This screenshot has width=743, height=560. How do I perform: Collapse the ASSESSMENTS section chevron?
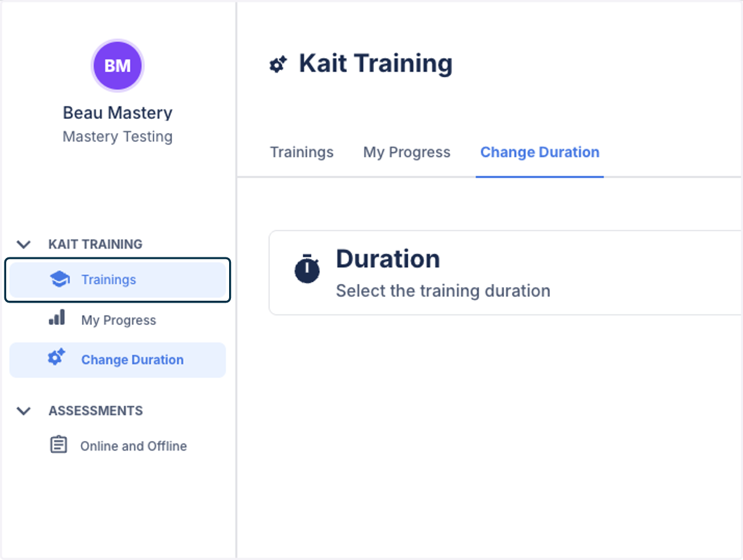(24, 411)
